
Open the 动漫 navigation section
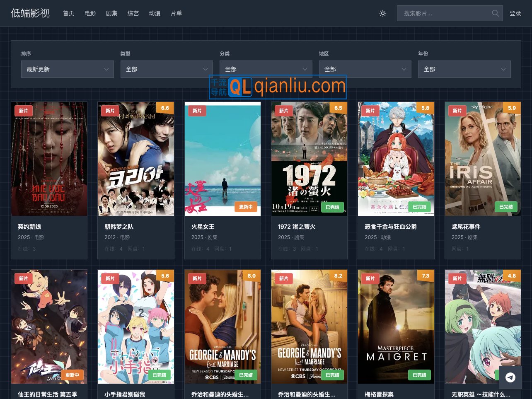coord(155,13)
